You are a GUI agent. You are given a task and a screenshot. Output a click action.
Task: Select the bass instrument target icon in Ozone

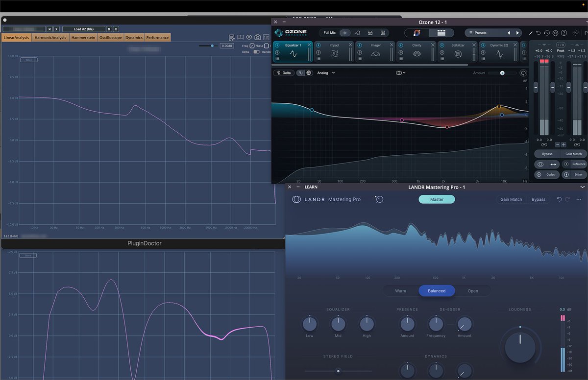point(383,33)
